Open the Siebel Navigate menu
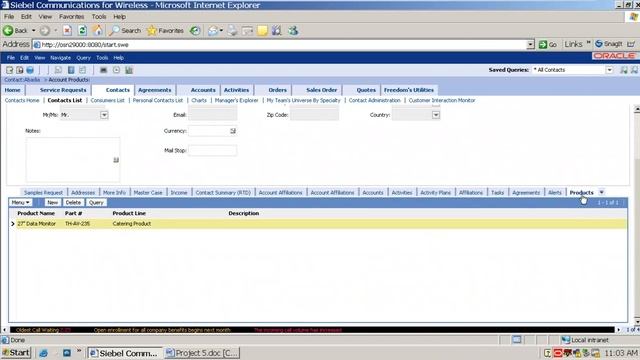The width and height of the screenshot is (640, 360). click(x=60, y=58)
